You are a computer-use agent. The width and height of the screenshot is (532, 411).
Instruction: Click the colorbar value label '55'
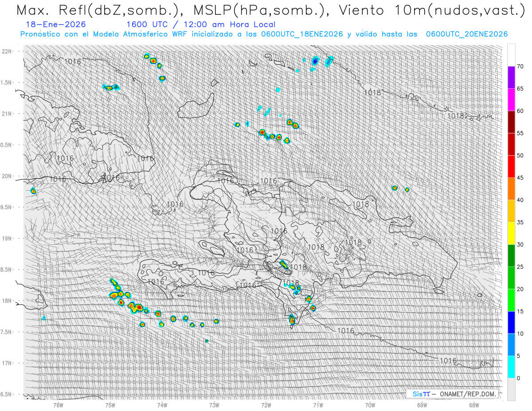520,133
